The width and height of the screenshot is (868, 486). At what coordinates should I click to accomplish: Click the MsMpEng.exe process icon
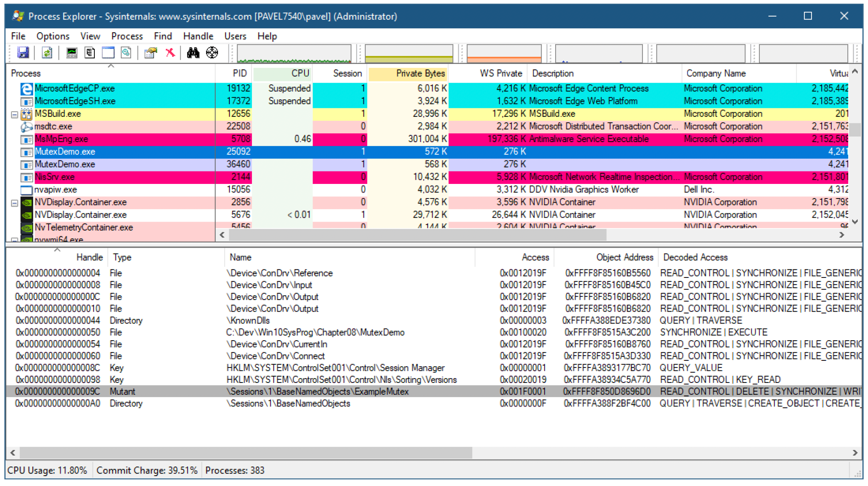point(26,139)
